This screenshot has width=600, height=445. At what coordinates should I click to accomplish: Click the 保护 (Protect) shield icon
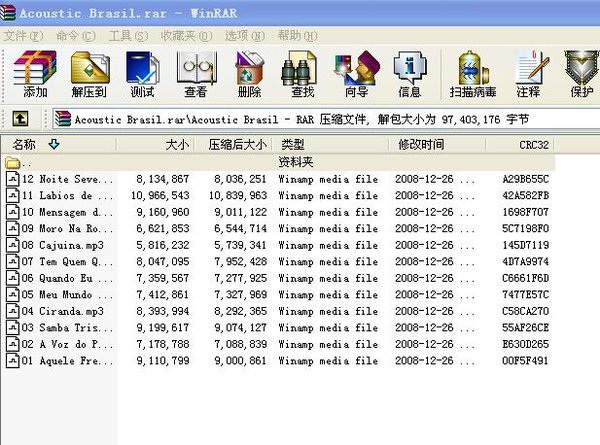(x=582, y=74)
